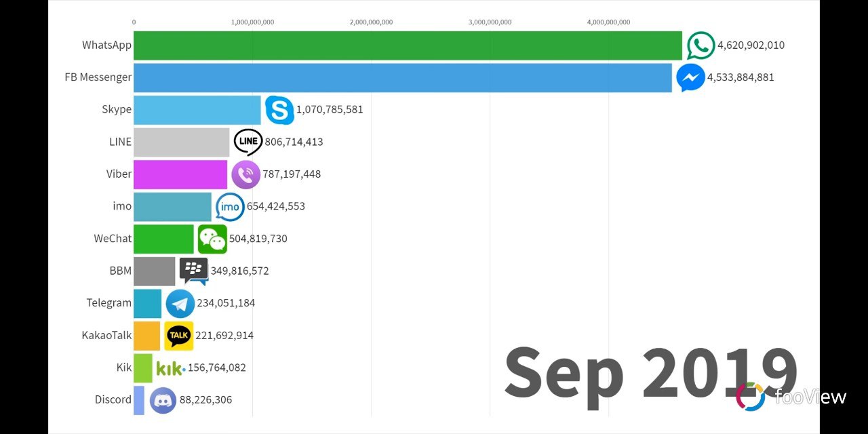Click the WeChat logo icon
Viewport: 868px width, 434px height.
[212, 239]
